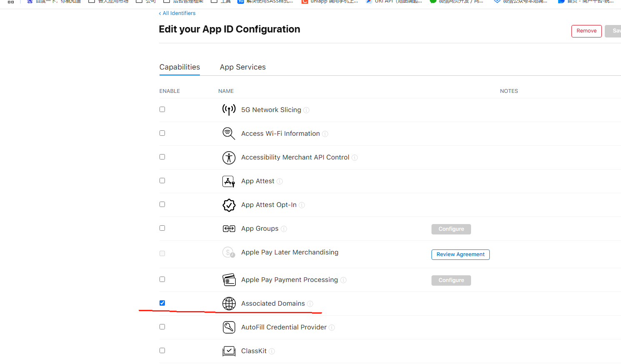Click the NAME column header
Image resolution: width=621 pixels, height=364 pixels.
(226, 91)
